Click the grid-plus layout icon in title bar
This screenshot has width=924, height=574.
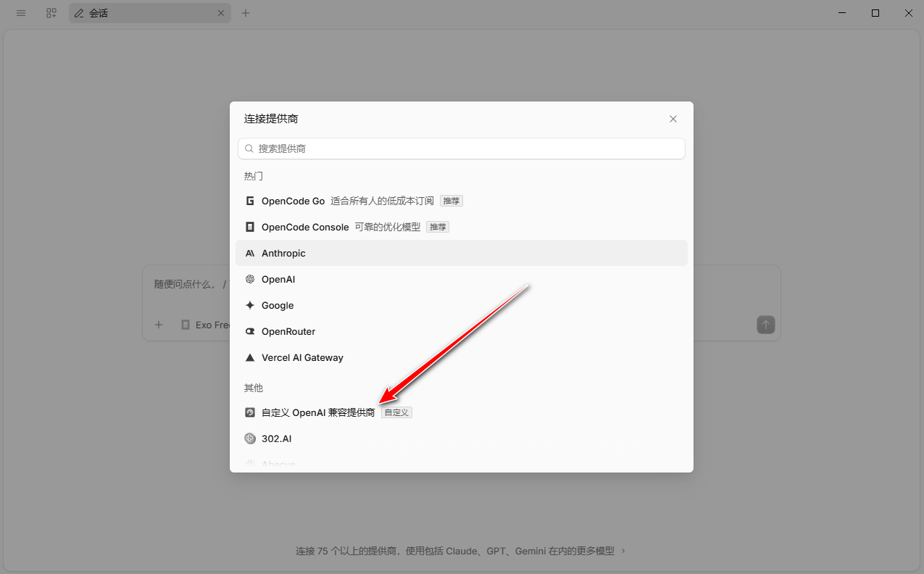51,13
